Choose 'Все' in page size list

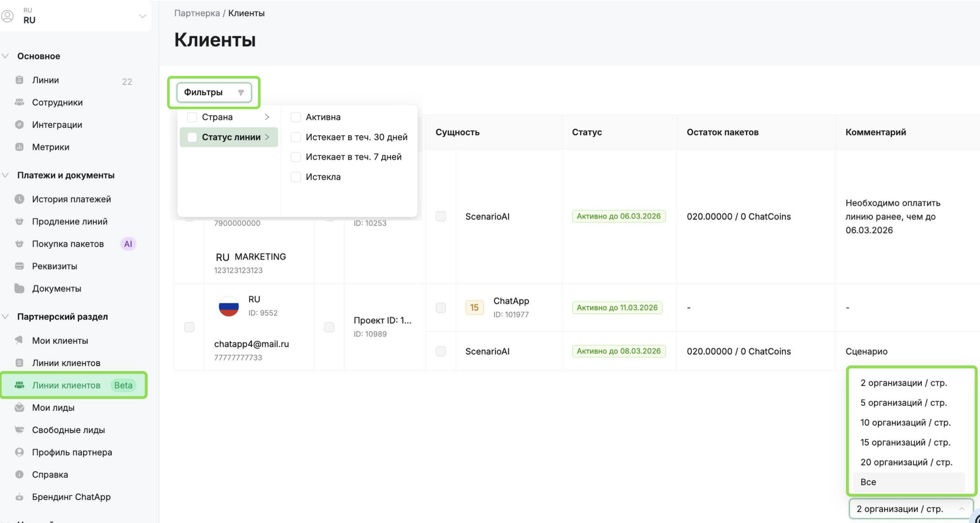point(868,481)
